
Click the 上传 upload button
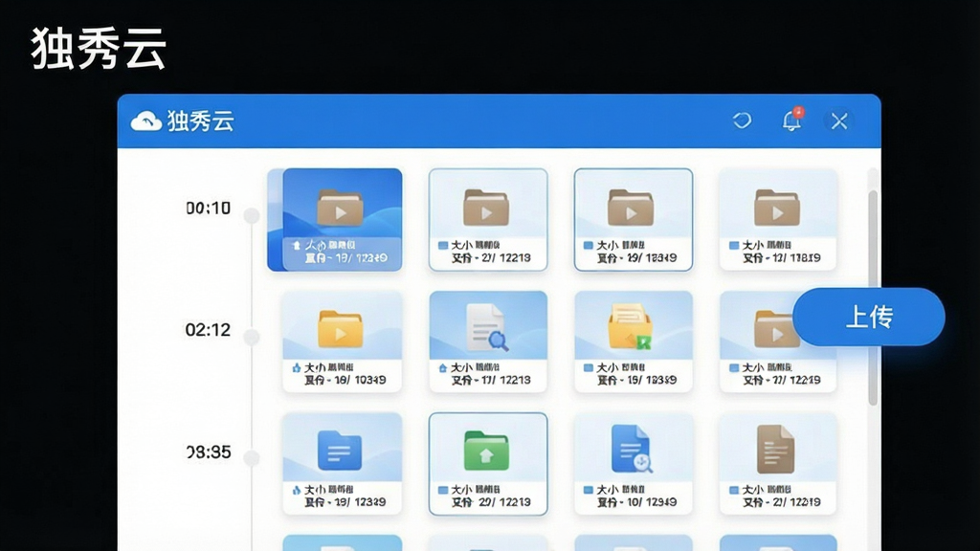coord(869,317)
